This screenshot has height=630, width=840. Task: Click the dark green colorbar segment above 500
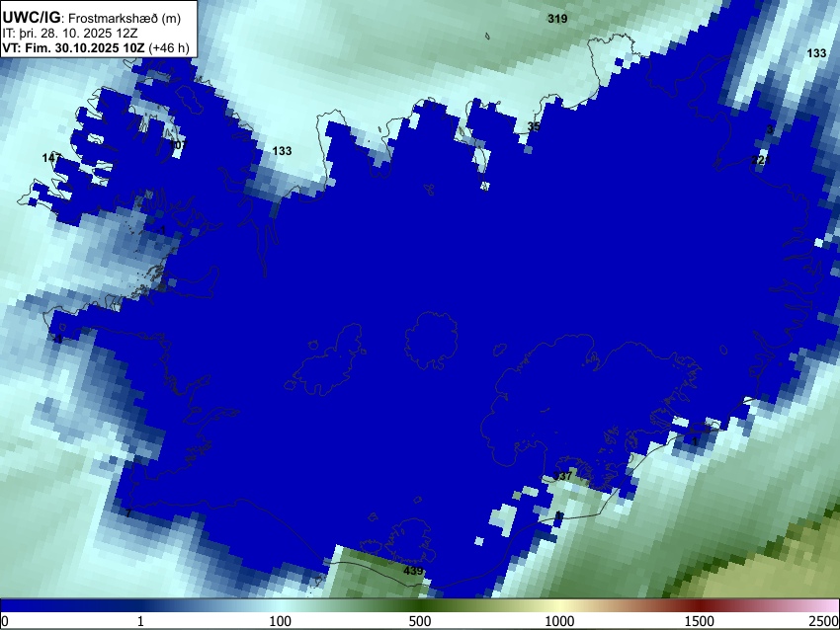tap(420, 606)
